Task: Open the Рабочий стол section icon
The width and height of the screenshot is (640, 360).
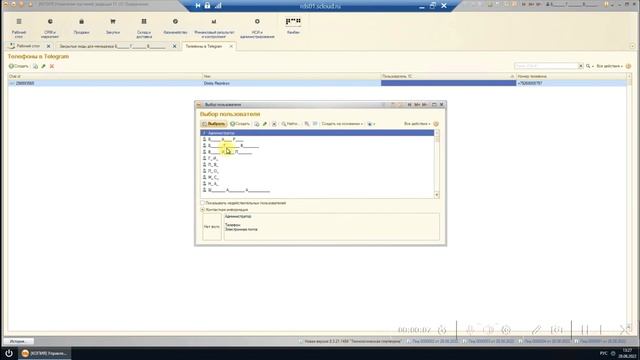Action: click(x=19, y=22)
